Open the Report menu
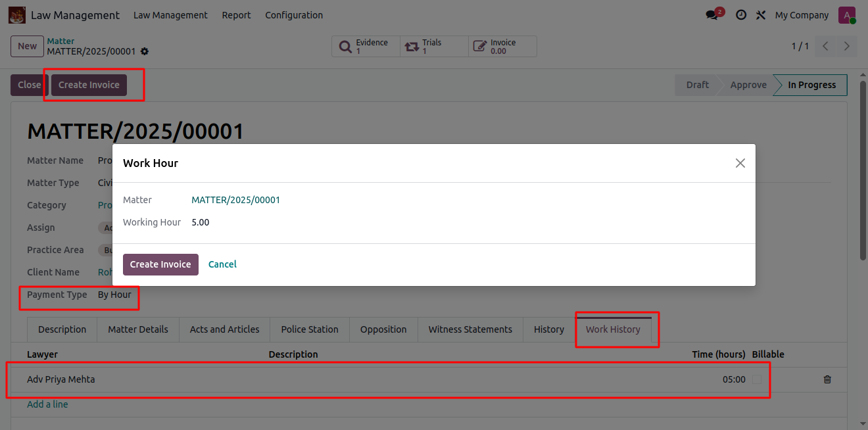Viewport: 868px width, 430px height. 236,15
